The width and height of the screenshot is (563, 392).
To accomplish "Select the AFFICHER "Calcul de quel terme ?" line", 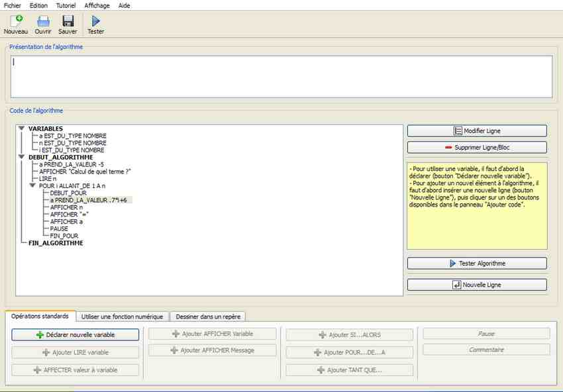I will (85, 171).
